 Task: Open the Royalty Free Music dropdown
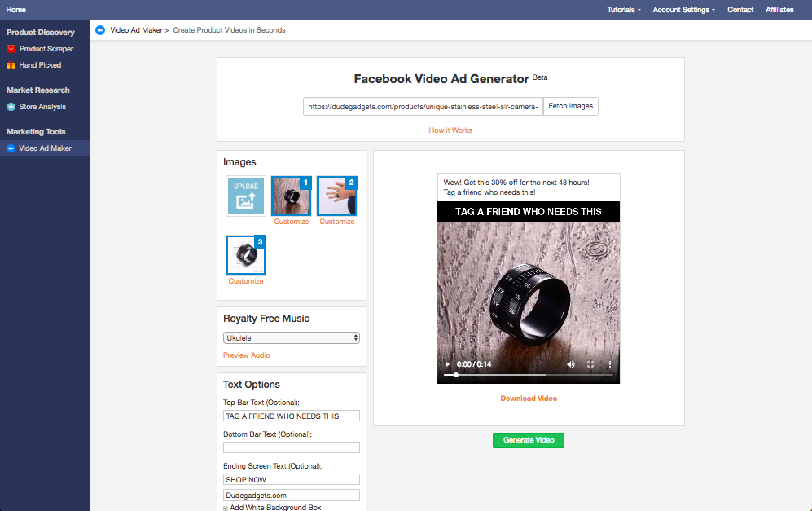pos(291,337)
